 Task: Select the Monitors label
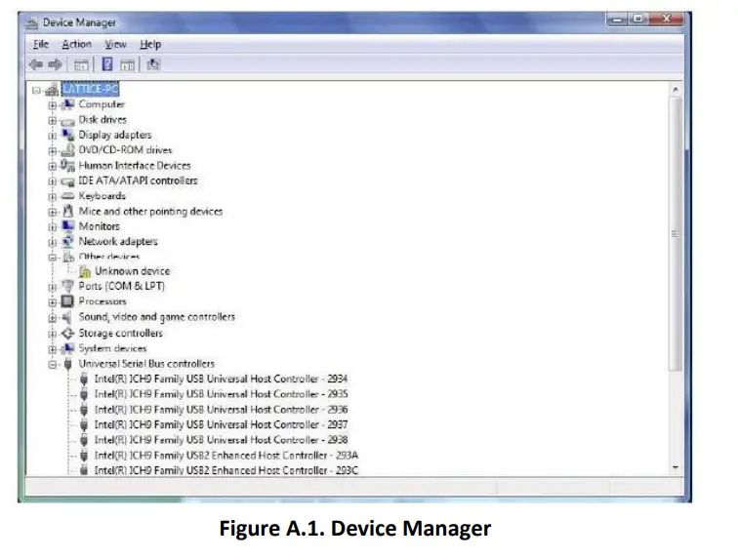pyautogui.click(x=99, y=226)
